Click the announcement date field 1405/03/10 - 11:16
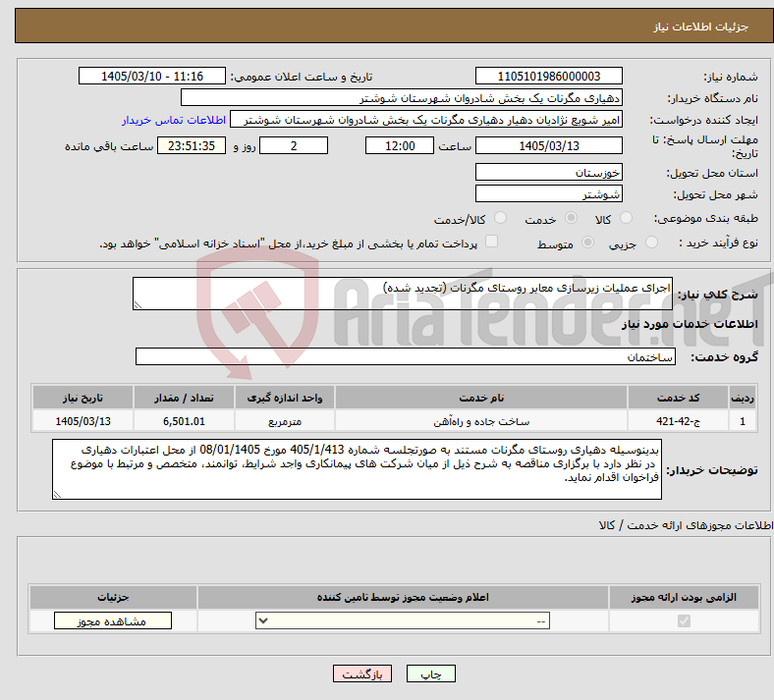The image size is (774, 700). click(152, 76)
